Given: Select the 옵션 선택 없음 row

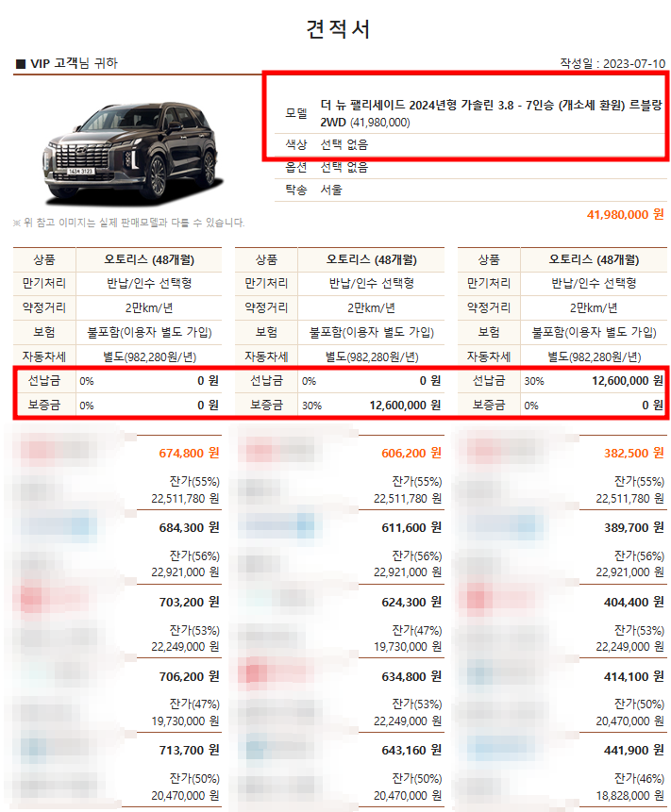Looking at the screenshot, I should point(470,167).
